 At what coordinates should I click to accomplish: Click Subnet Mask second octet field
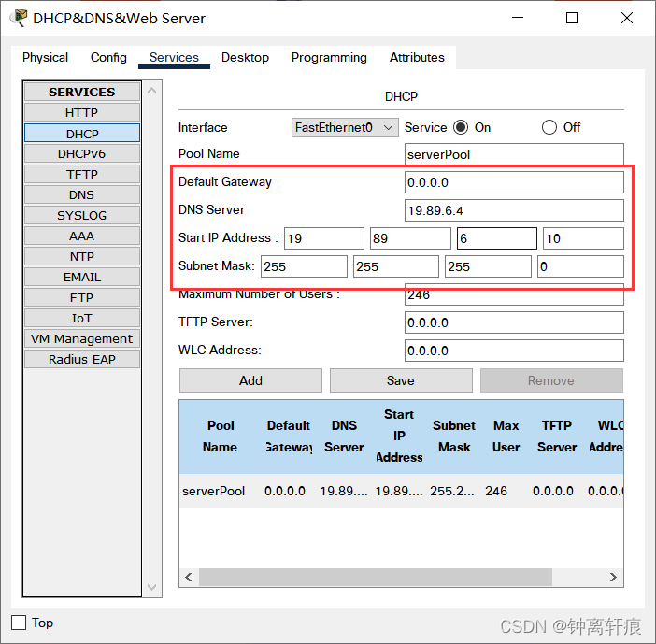pos(396,266)
